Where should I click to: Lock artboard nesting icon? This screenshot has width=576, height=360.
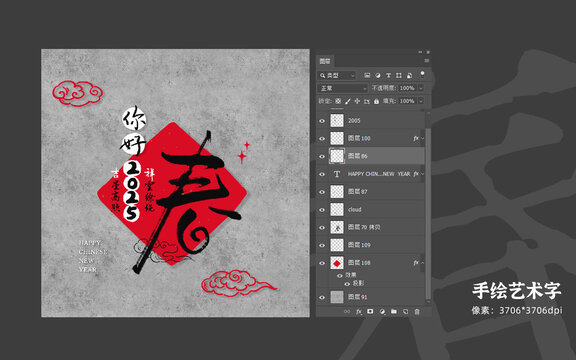[367, 101]
